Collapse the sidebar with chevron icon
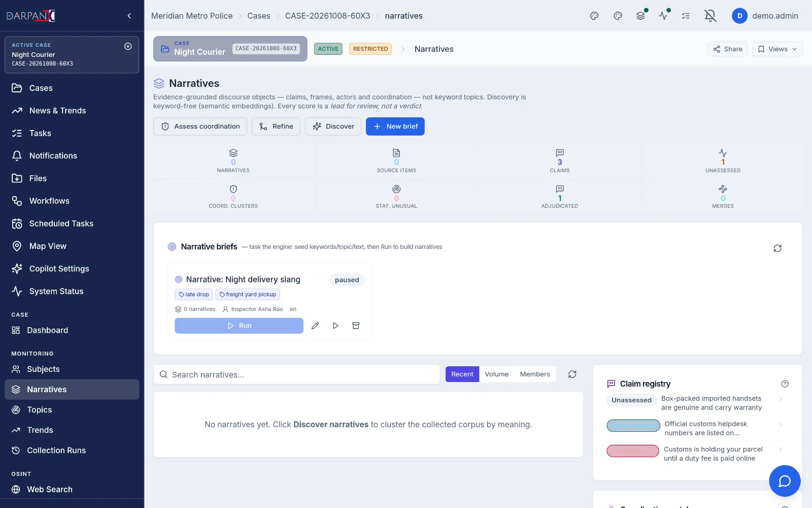 tap(129, 16)
